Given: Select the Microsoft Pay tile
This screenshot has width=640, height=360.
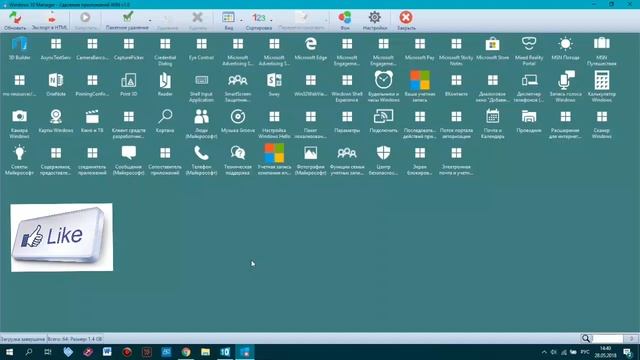Looking at the screenshot, I should (x=420, y=48).
